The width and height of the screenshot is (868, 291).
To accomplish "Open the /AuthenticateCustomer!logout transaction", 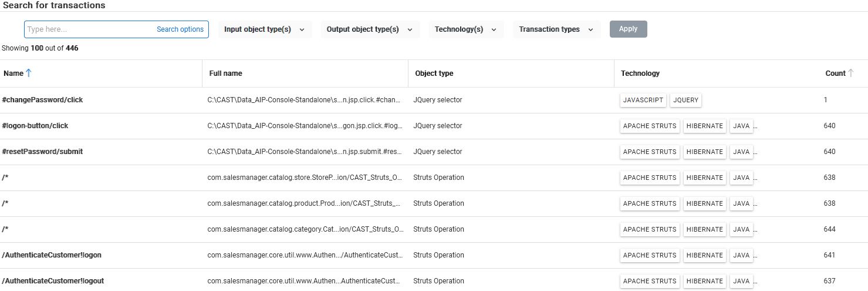I will click(x=54, y=281).
